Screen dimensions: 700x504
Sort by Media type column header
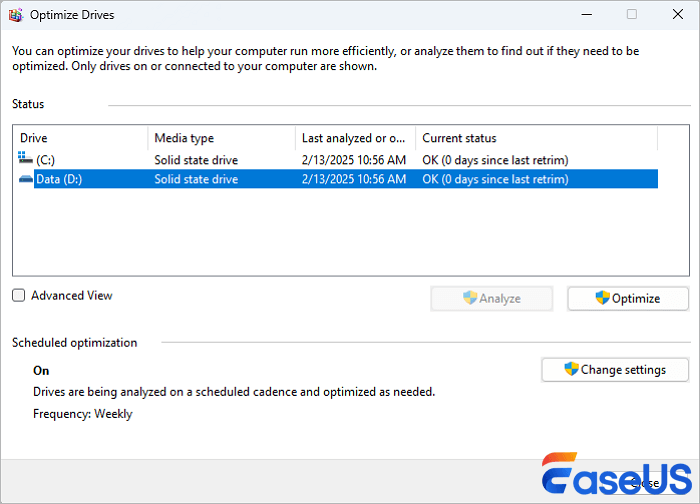click(x=220, y=138)
